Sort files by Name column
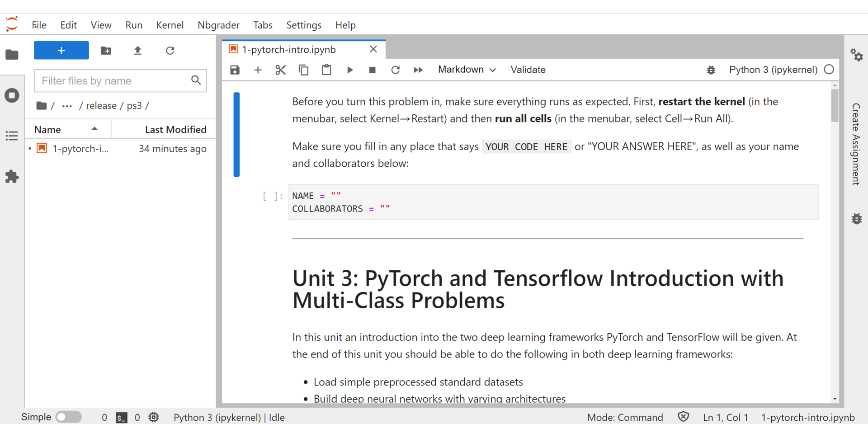 (68, 129)
